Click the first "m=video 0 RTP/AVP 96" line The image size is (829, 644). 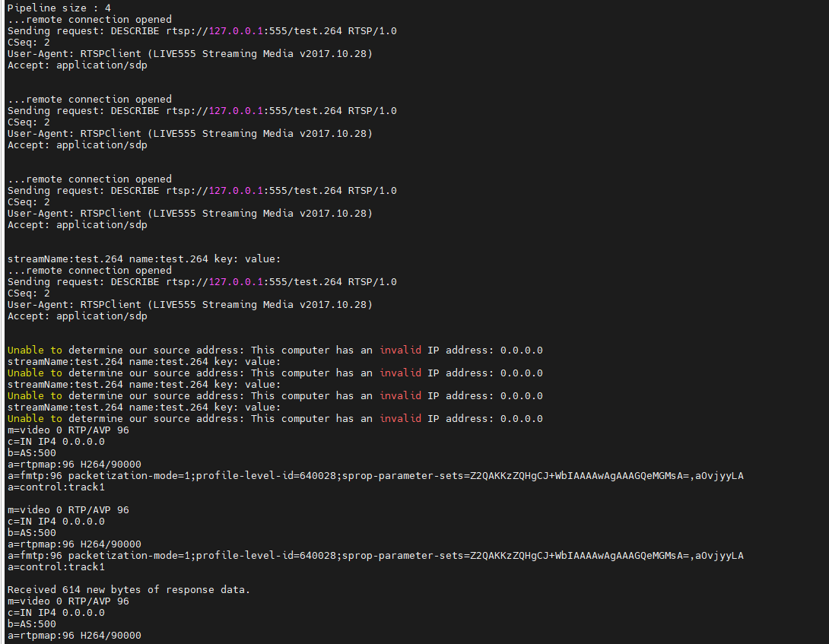click(x=68, y=430)
